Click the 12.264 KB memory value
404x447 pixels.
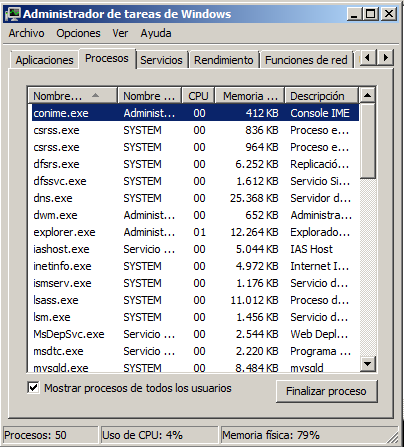pyautogui.click(x=254, y=232)
